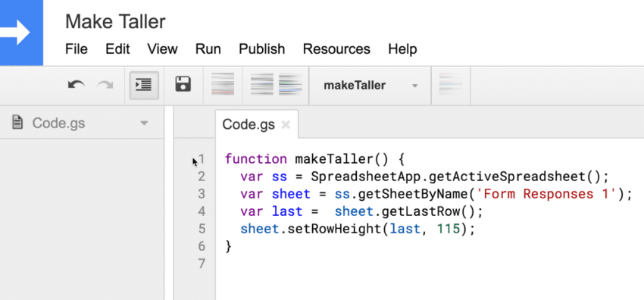Image resolution: width=644 pixels, height=300 pixels.
Task: Select Code.gs in the file list sidebar
Action: (x=59, y=123)
